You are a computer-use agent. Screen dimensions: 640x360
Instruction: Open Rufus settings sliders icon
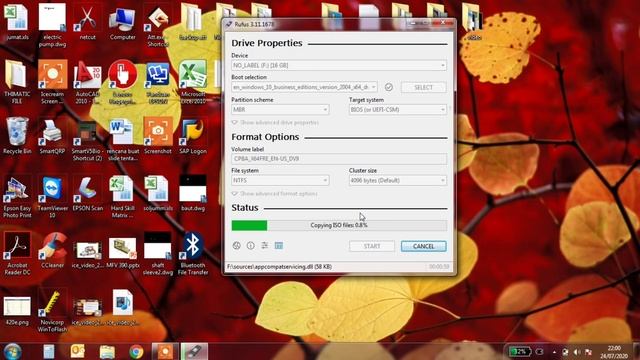pyautogui.click(x=265, y=246)
